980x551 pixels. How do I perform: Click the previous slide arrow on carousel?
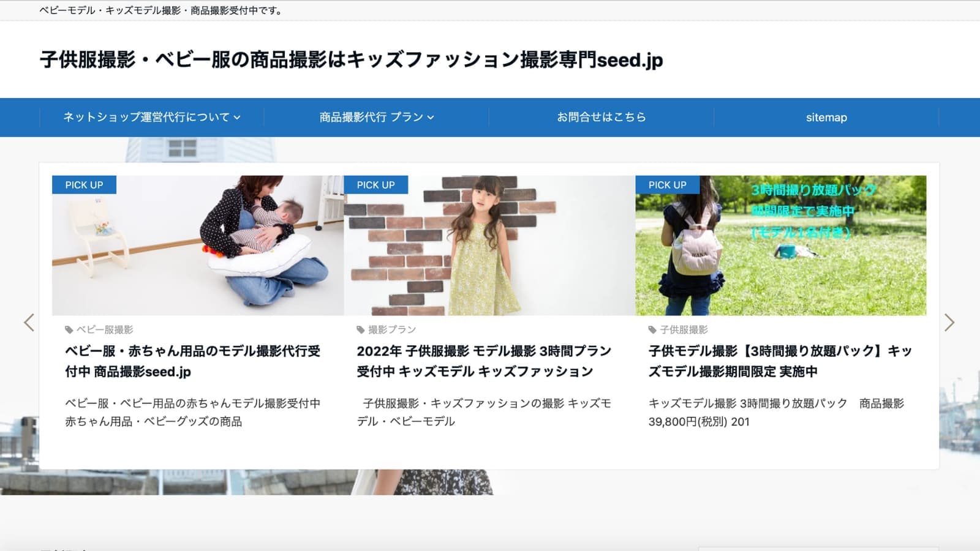tap(29, 323)
